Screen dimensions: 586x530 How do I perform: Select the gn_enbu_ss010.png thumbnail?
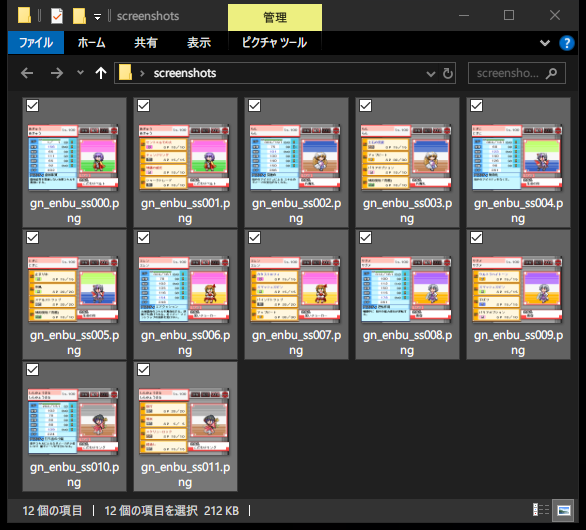click(73, 421)
